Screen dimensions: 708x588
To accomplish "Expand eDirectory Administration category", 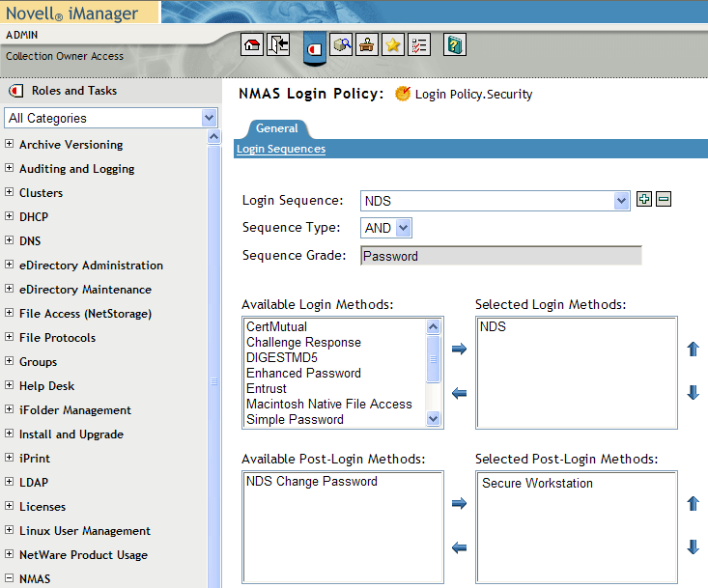I will [9, 264].
